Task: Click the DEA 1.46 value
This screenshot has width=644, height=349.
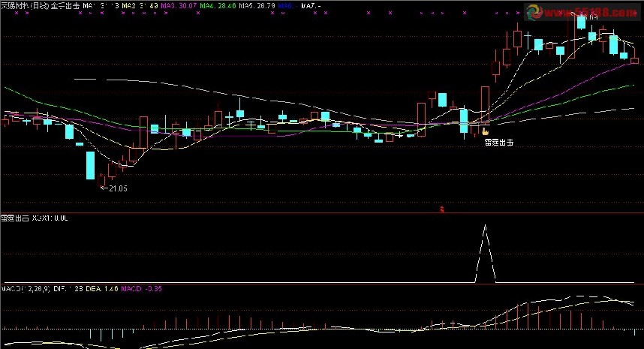Action: [102, 289]
